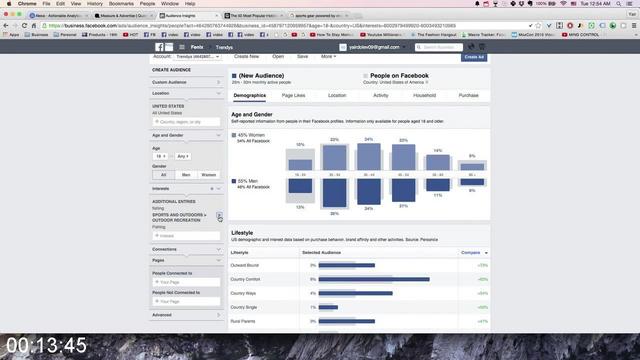The height and width of the screenshot is (360, 640).
Task: Open the FB bookmark
Action: click(150, 35)
